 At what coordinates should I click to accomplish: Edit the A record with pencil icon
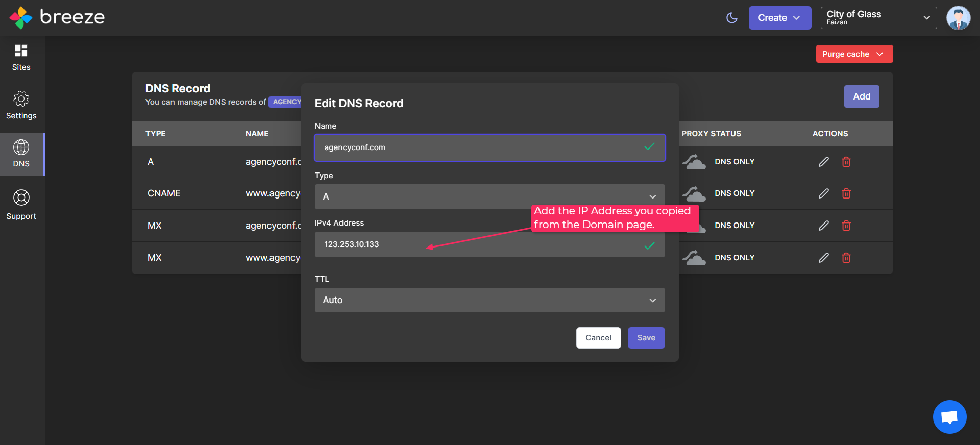click(823, 162)
